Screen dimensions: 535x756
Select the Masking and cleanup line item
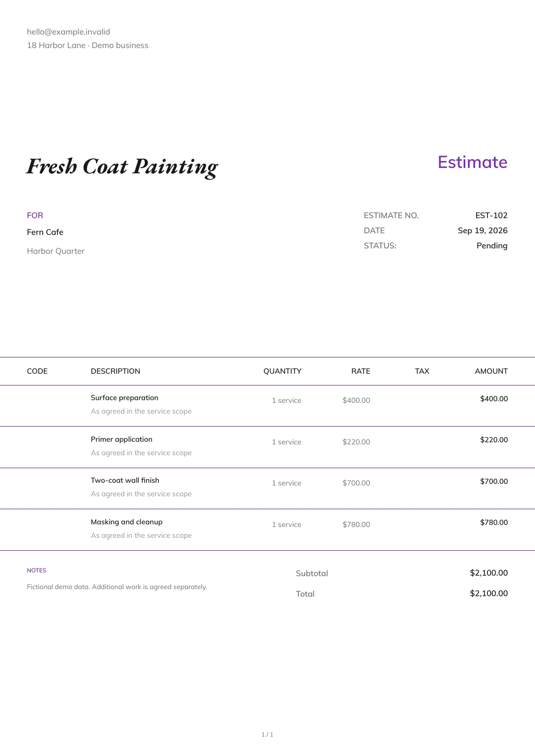tap(126, 522)
